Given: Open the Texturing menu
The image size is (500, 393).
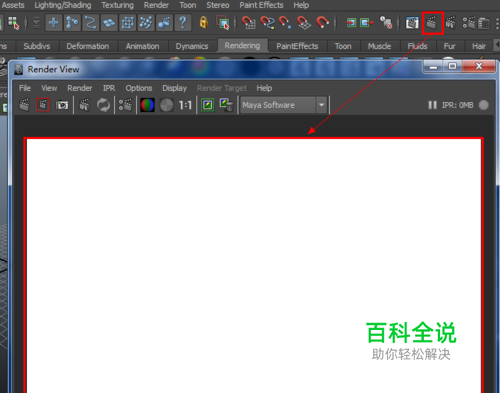Looking at the screenshot, I should [117, 5].
